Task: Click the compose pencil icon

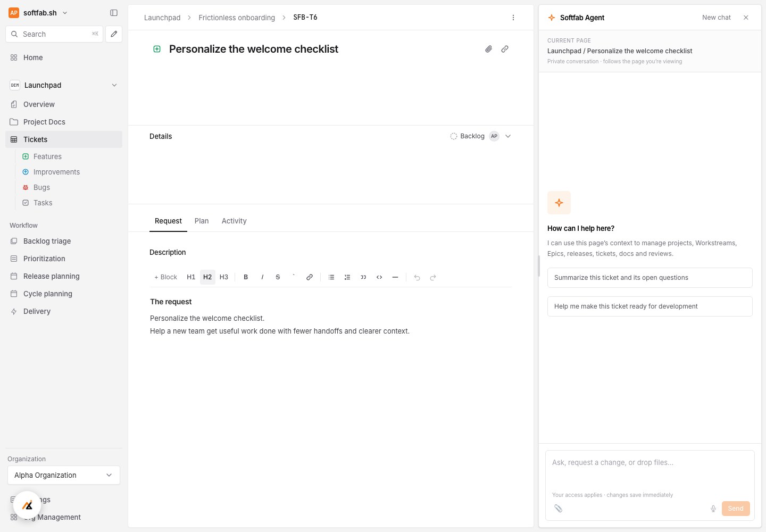Action: [114, 34]
